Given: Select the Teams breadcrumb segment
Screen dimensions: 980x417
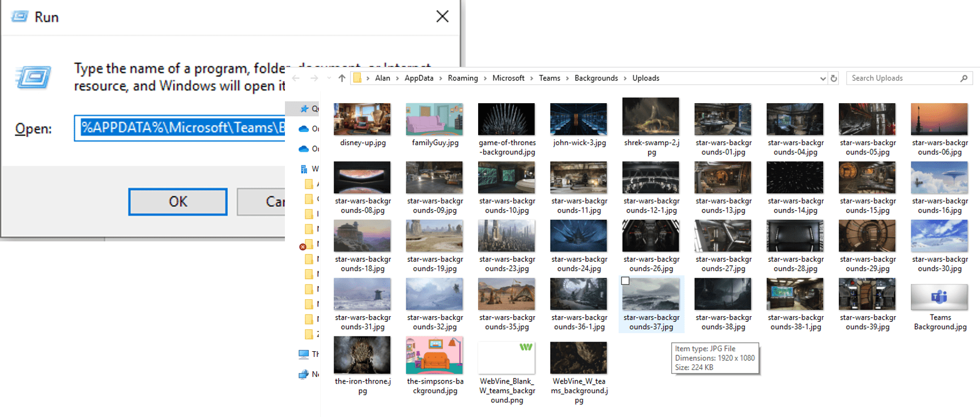Looking at the screenshot, I should (x=549, y=78).
